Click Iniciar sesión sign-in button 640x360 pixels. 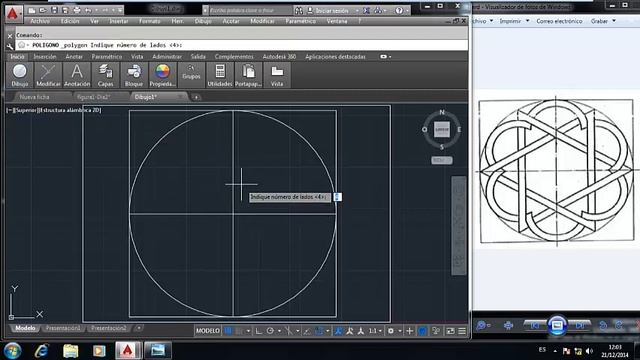(329, 10)
